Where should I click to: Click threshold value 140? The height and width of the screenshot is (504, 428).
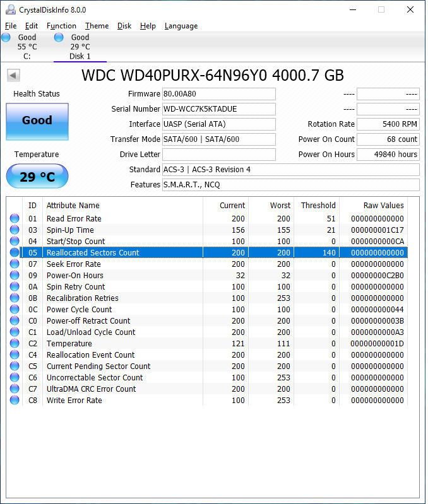tap(329, 253)
